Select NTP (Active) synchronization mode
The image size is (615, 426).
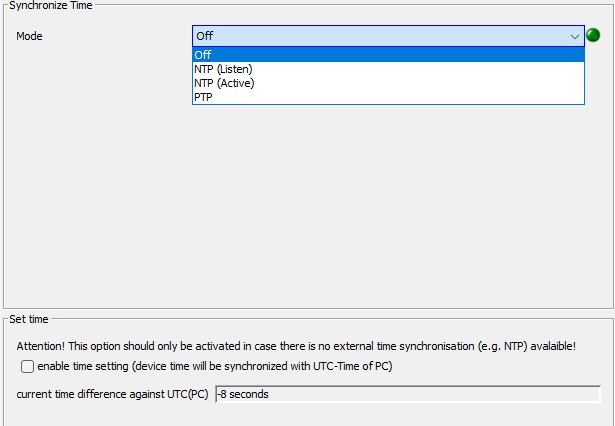224,83
